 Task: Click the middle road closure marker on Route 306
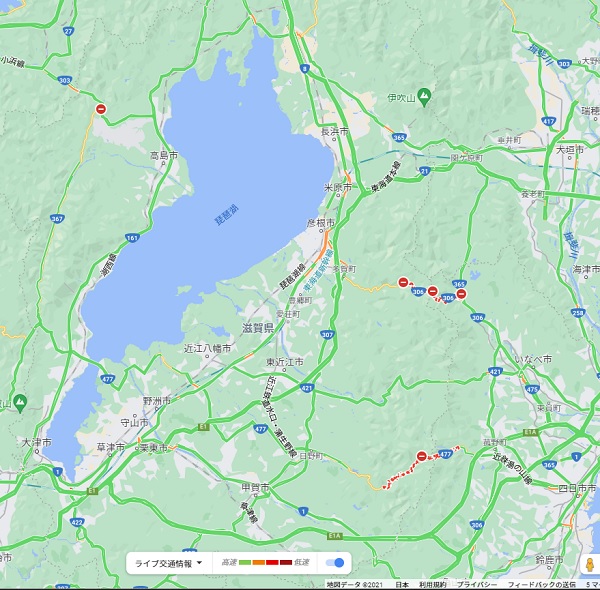click(x=433, y=292)
